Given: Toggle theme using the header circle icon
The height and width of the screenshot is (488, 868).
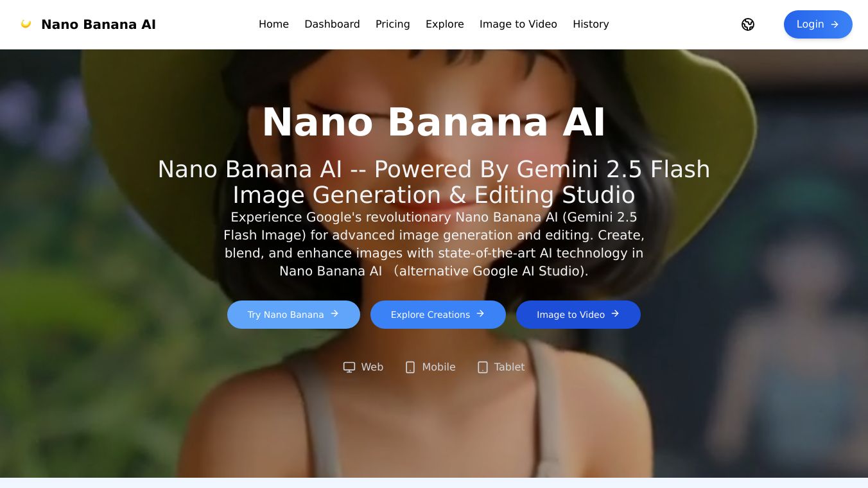Looking at the screenshot, I should (748, 24).
